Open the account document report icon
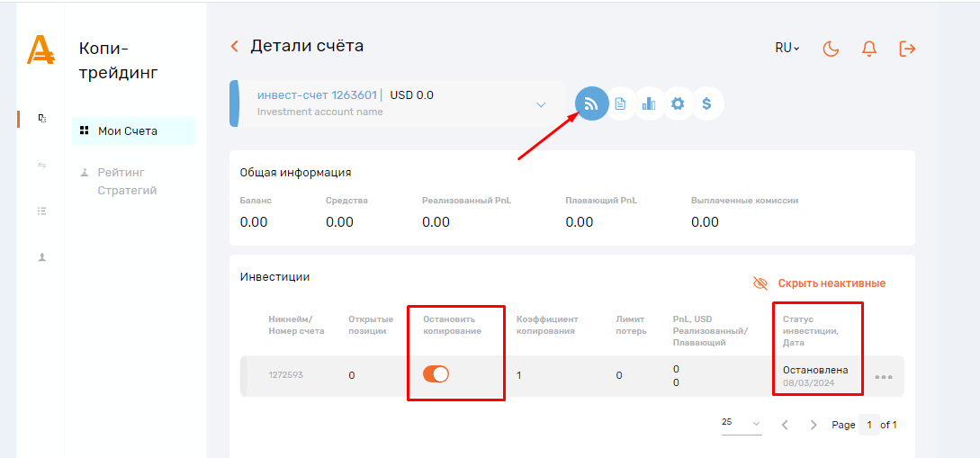Image resolution: width=980 pixels, height=458 pixels. pyautogui.click(x=620, y=103)
